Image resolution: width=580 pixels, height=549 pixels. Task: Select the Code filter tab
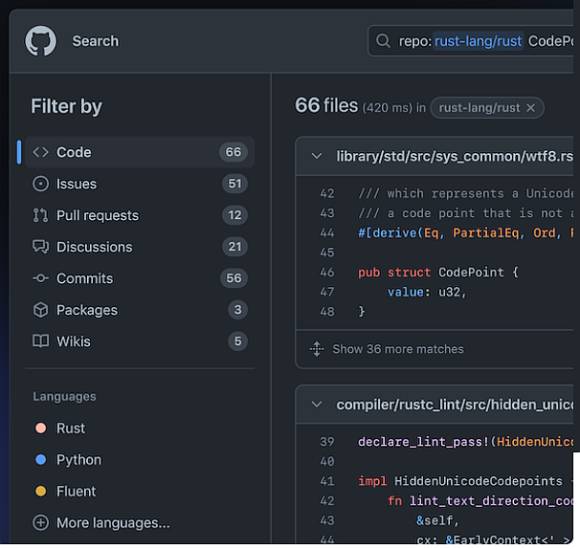tap(140, 152)
